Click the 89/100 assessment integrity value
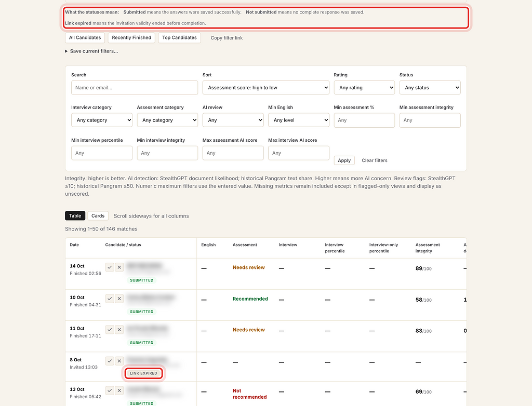Screen dimensions: 532x406 pyautogui.click(x=423, y=268)
